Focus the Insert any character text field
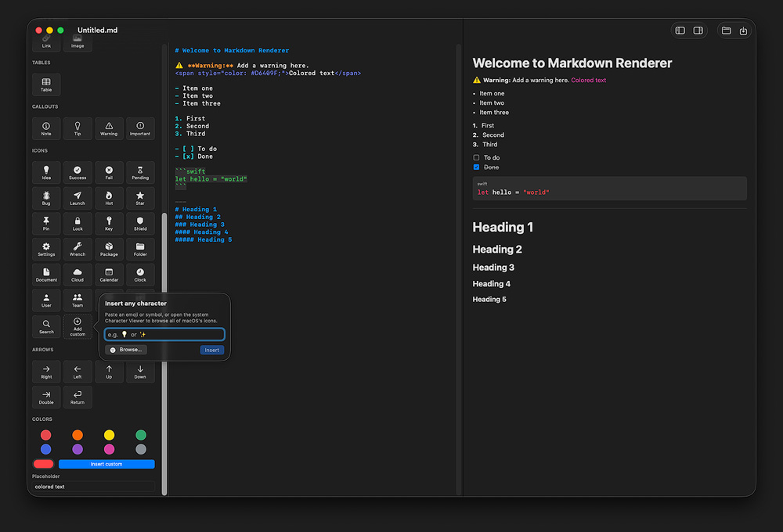Image resolution: width=783 pixels, height=532 pixels. (164, 334)
